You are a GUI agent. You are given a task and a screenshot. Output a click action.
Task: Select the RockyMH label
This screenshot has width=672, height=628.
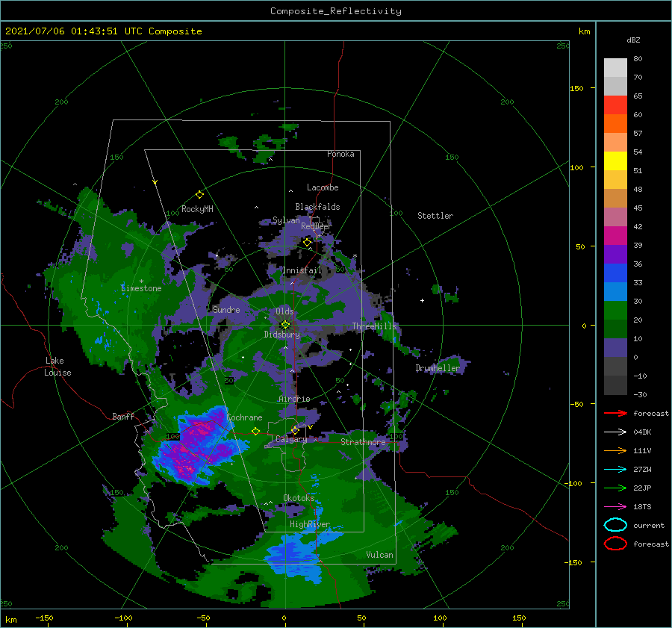click(197, 209)
